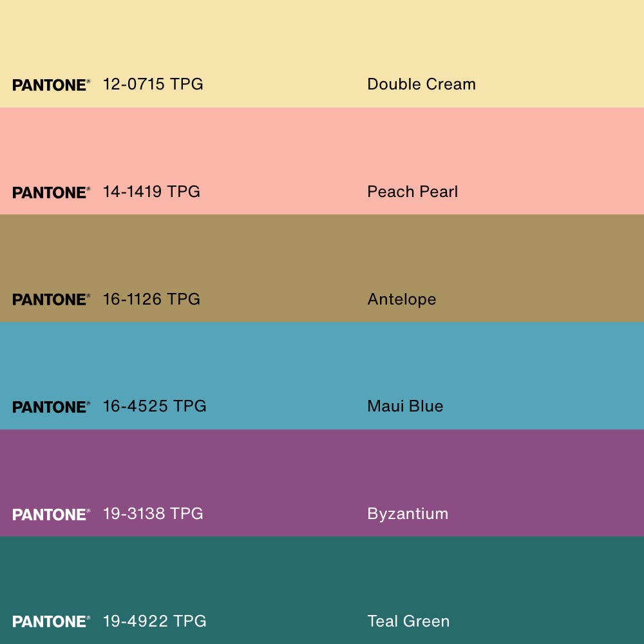Select the color code 16-1126 TPG
The width and height of the screenshot is (644, 644).
tap(151, 299)
